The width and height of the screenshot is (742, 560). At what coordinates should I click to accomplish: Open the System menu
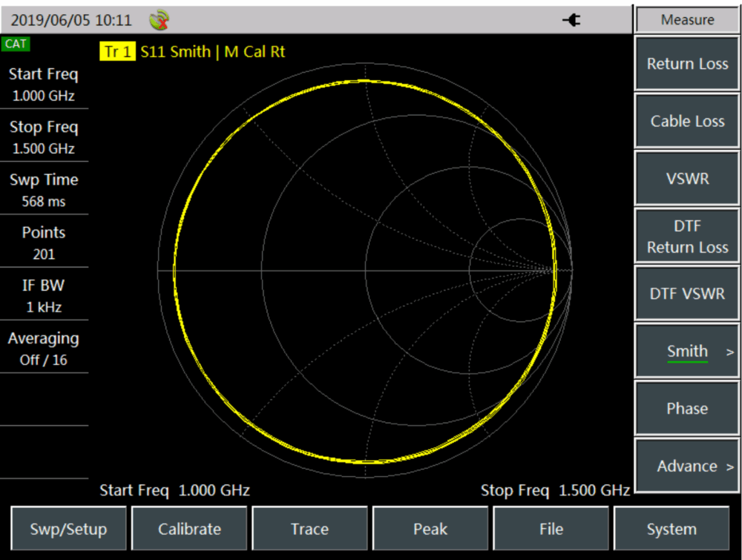[672, 529]
